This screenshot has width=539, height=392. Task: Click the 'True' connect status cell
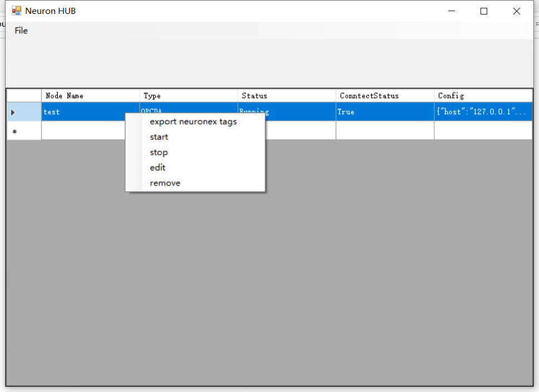[384, 111]
